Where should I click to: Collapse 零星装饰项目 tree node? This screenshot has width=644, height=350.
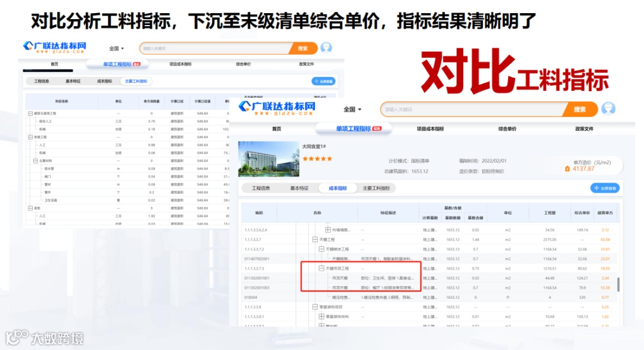[x=315, y=307]
